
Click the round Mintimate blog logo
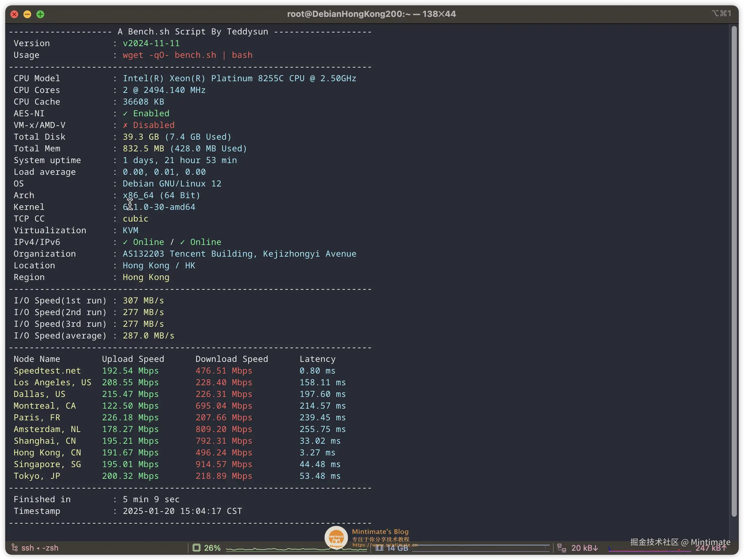click(x=336, y=537)
